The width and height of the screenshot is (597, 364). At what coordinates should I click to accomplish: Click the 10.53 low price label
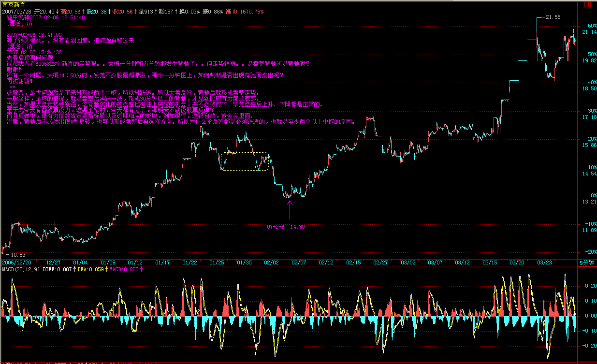click(17, 254)
